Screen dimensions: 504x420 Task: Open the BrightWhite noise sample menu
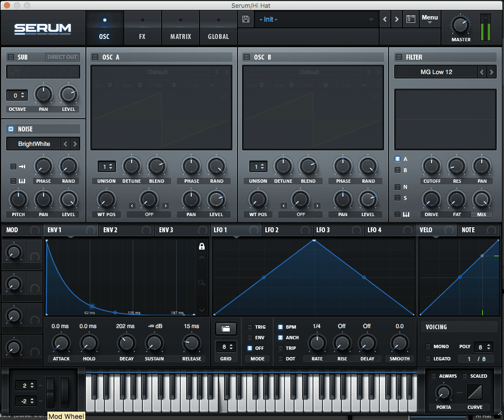pyautogui.click(x=34, y=144)
